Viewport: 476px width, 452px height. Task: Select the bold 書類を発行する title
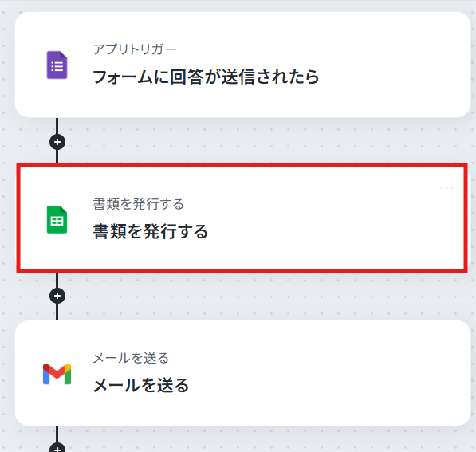coord(150,231)
